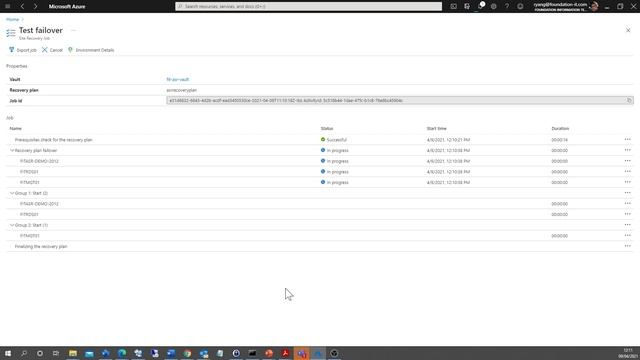Select 'Finalizing the recovery plan' row
Screen dimensions: 640x360
point(320,247)
